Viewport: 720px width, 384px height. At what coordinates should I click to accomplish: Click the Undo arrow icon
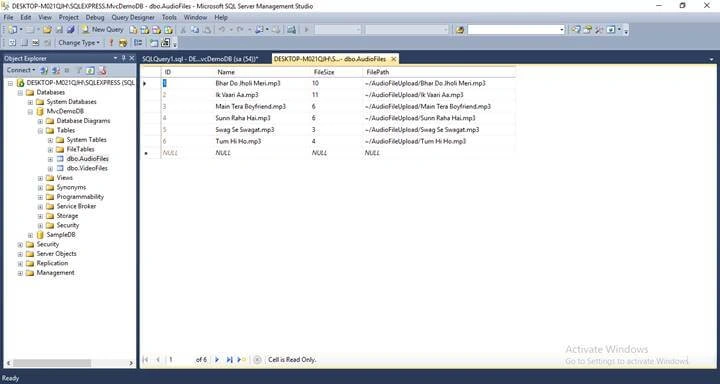(x=222, y=29)
